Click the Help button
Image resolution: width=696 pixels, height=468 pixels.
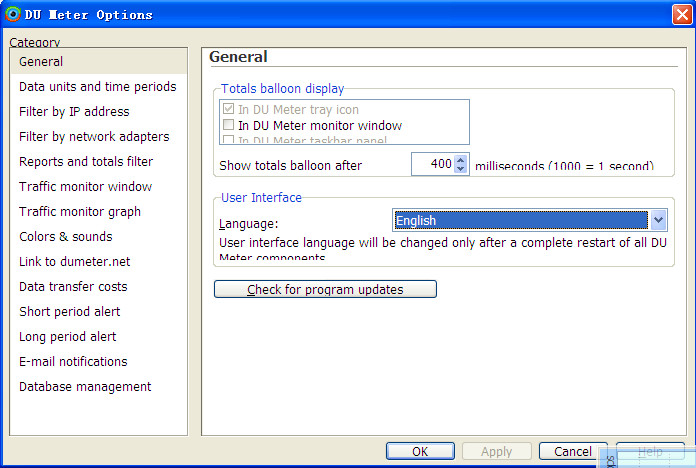pyautogui.click(x=650, y=452)
